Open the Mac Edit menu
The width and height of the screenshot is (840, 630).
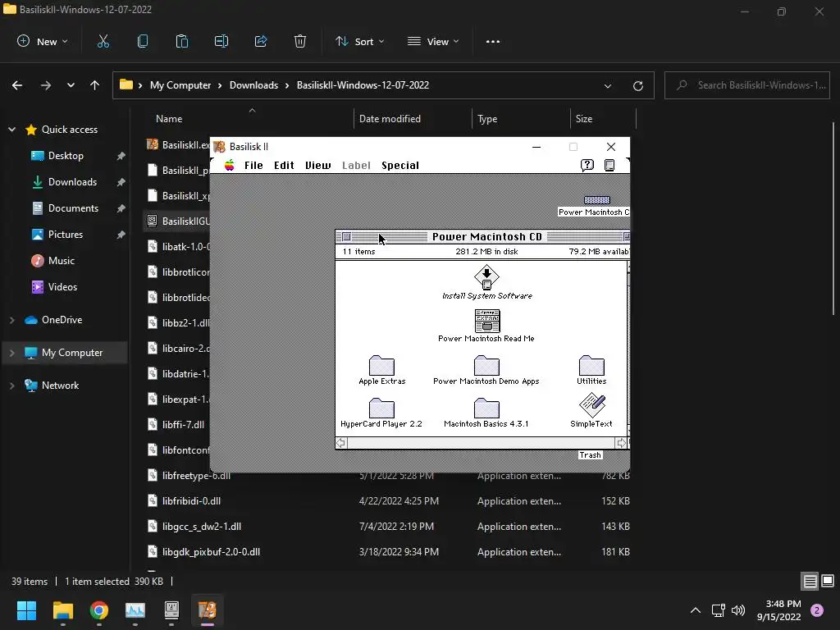284,165
